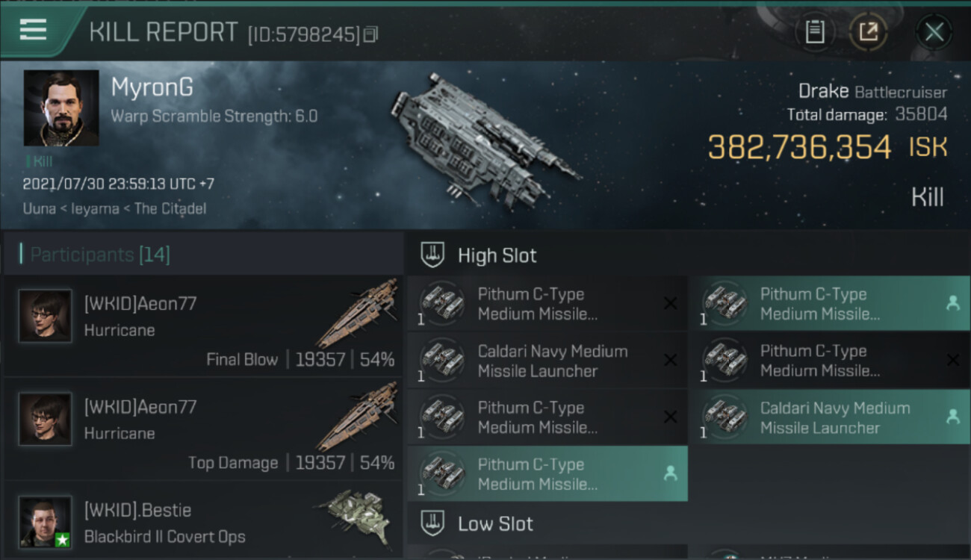Click the MyronG pilot name
The height and width of the screenshot is (560, 971).
152,87
